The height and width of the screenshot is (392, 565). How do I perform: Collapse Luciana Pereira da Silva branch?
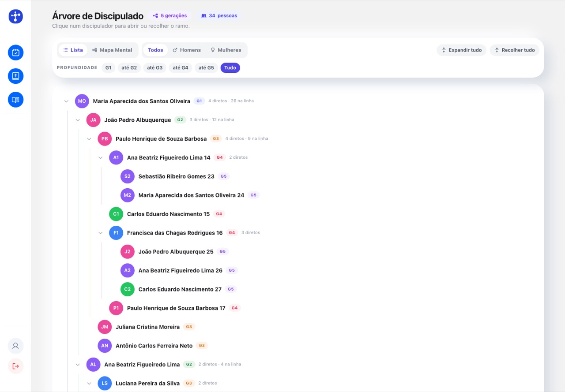tap(89, 384)
